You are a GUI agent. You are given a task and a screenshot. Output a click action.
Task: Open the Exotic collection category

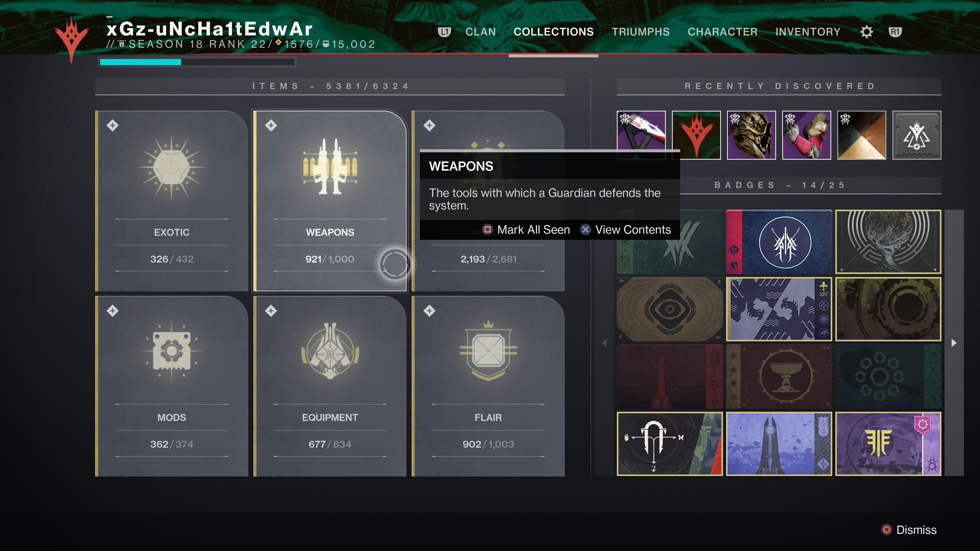(171, 201)
